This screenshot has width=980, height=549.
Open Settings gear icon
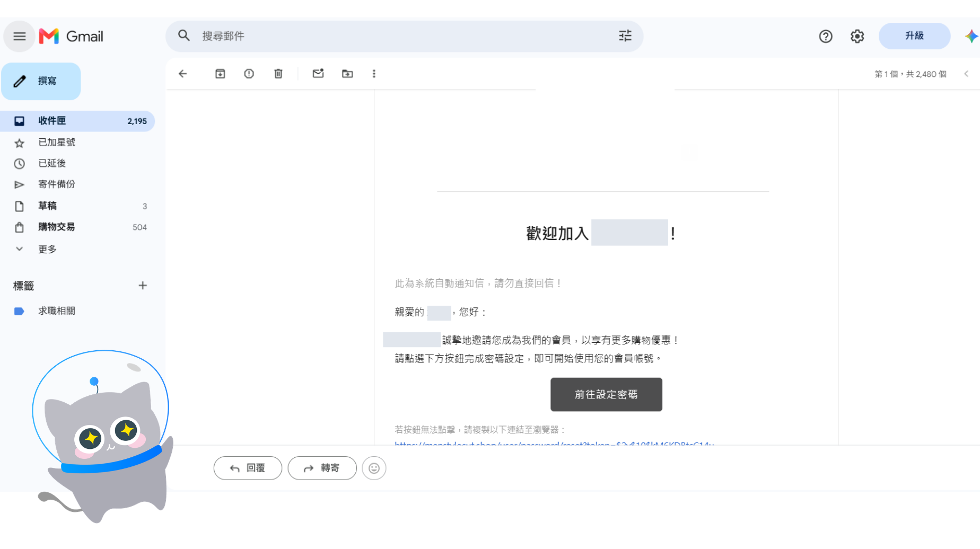click(857, 36)
